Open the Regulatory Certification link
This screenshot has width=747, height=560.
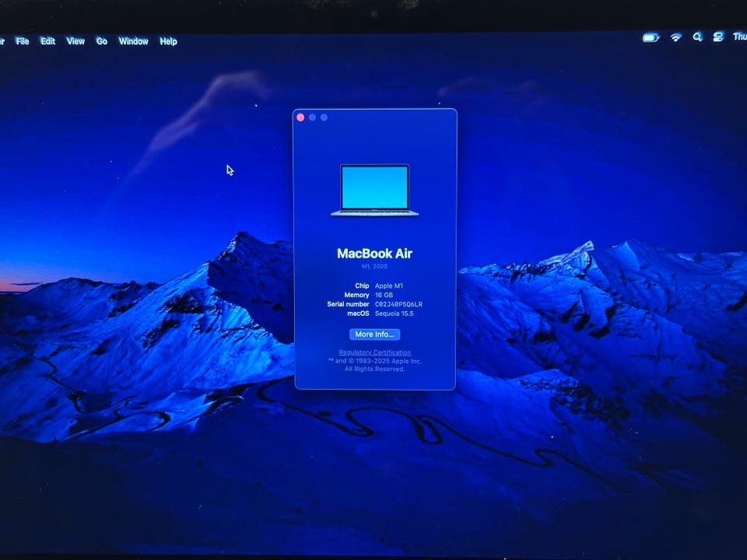tap(374, 352)
